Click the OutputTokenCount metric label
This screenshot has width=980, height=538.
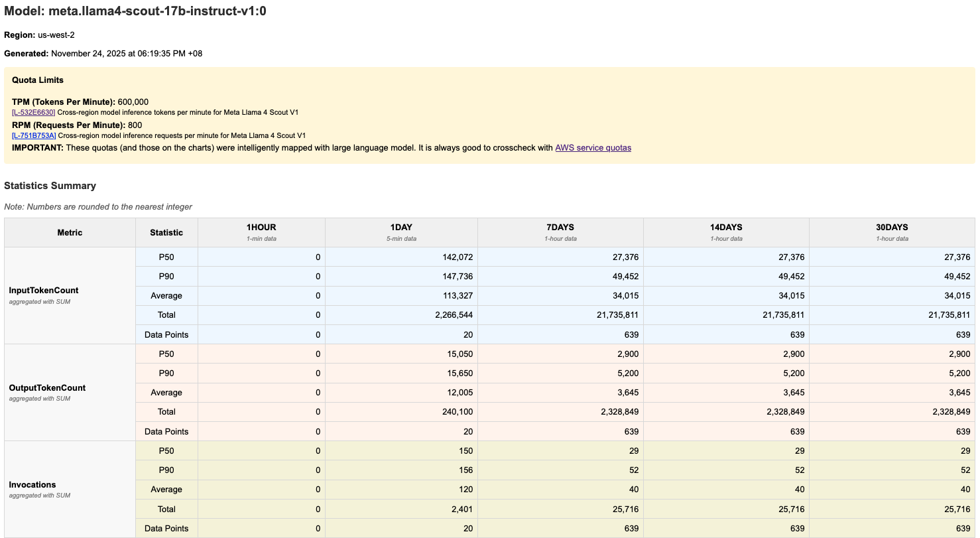47,388
